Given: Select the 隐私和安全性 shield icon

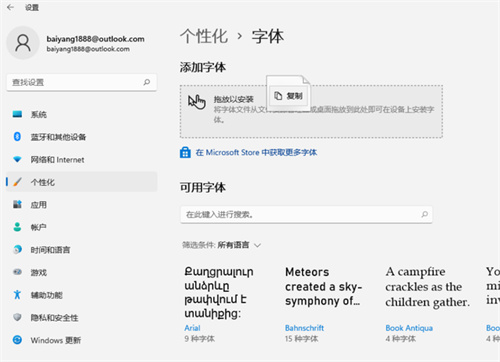Looking at the screenshot, I should tap(17, 317).
